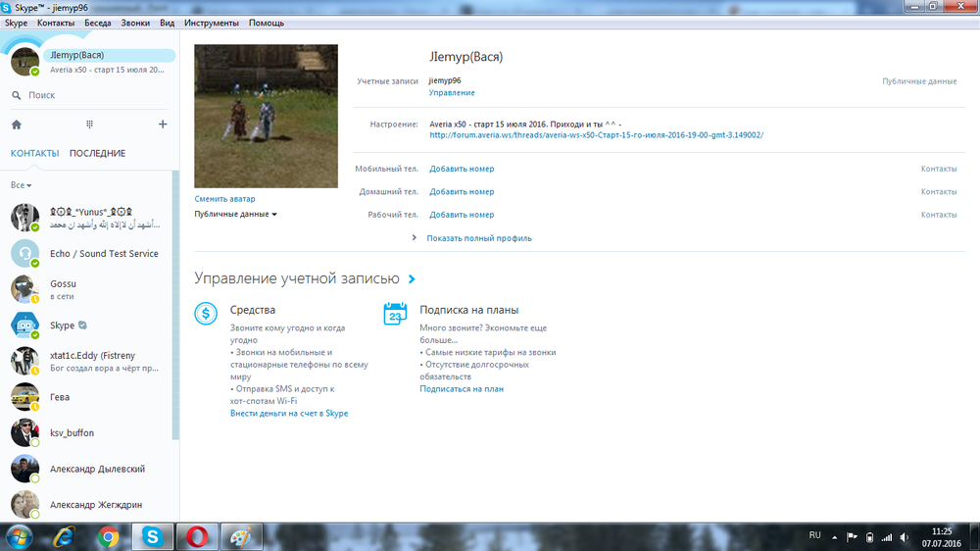Viewport: 980px width, 551px height.
Task: Open the dial pad icon
Action: (x=89, y=125)
